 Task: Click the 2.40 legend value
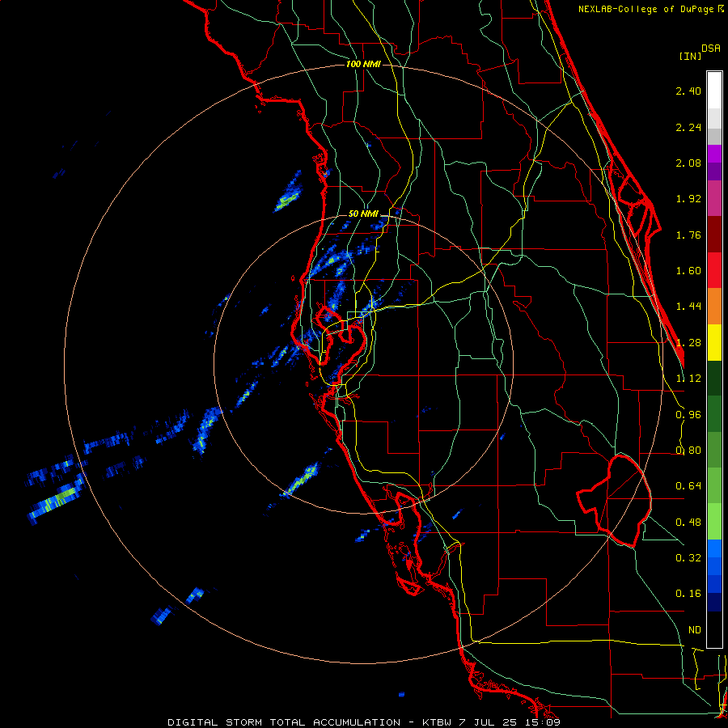coord(688,91)
